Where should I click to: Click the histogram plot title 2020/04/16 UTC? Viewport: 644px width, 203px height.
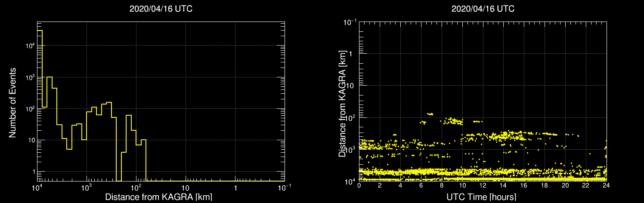click(161, 9)
